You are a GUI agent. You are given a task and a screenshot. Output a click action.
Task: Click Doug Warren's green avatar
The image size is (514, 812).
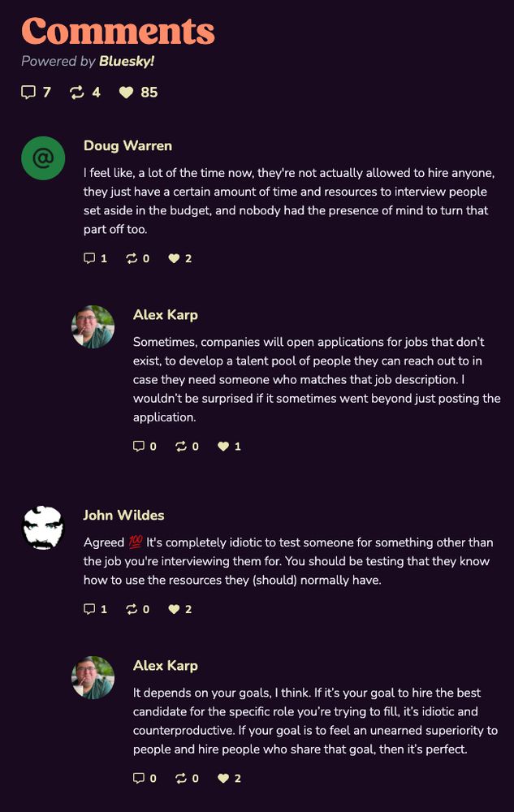[x=42, y=158]
